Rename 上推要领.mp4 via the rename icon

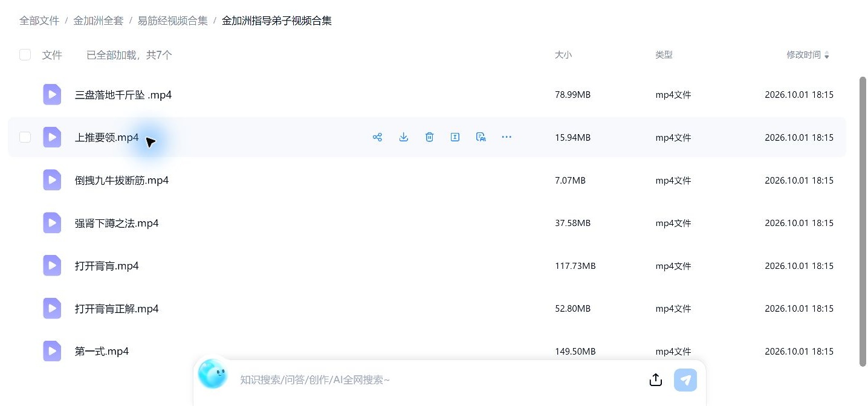[x=455, y=137]
